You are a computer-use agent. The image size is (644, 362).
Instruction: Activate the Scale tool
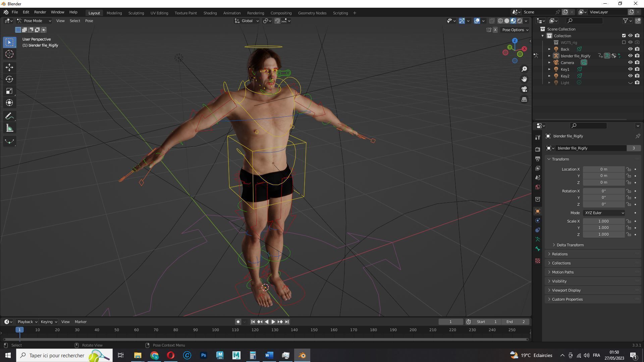(x=9, y=91)
